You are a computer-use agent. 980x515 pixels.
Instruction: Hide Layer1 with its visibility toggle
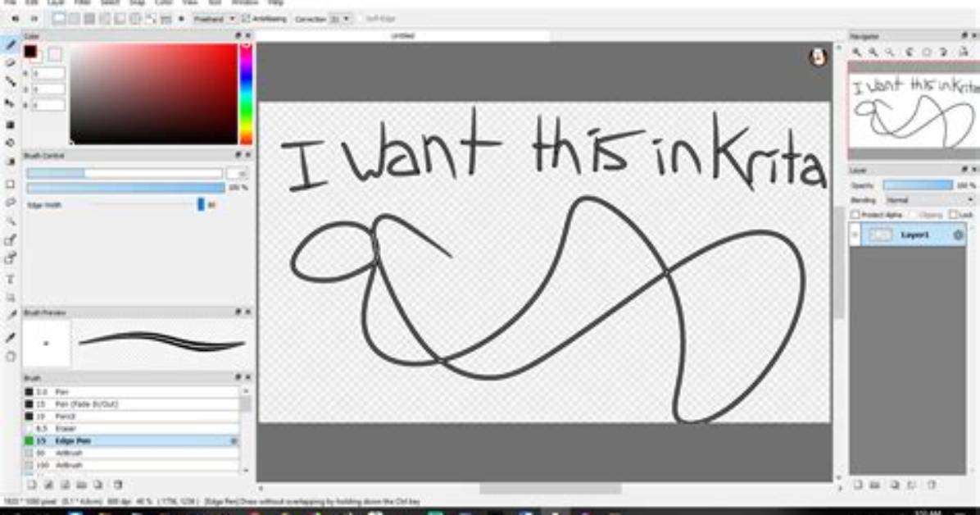click(x=855, y=235)
